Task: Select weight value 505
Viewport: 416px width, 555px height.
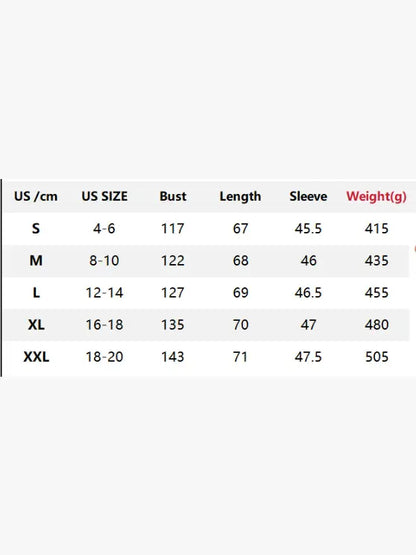Action: [x=377, y=357]
